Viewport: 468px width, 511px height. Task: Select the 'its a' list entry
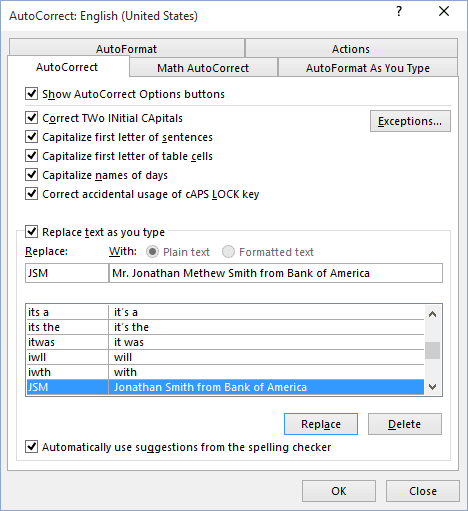click(225, 312)
